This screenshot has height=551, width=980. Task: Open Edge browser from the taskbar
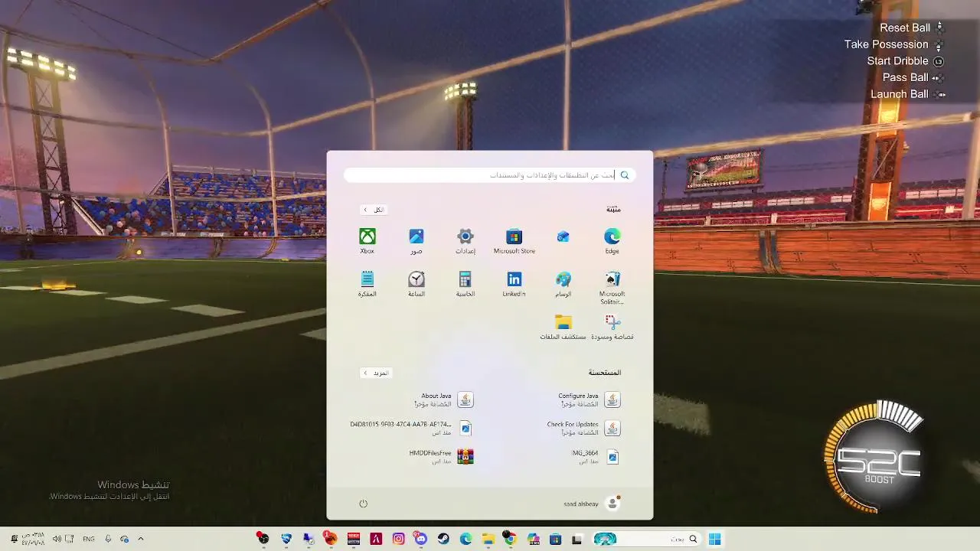pos(465,539)
